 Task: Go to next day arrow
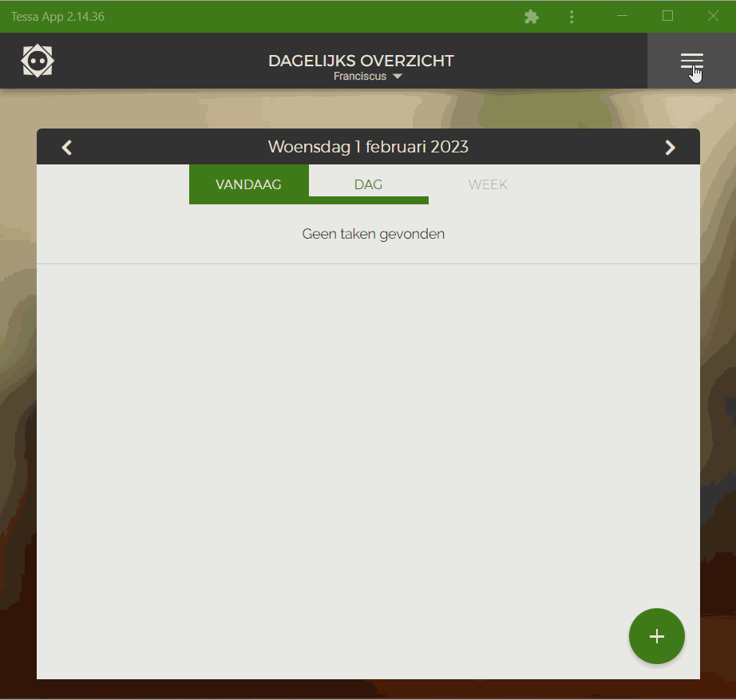click(x=670, y=148)
